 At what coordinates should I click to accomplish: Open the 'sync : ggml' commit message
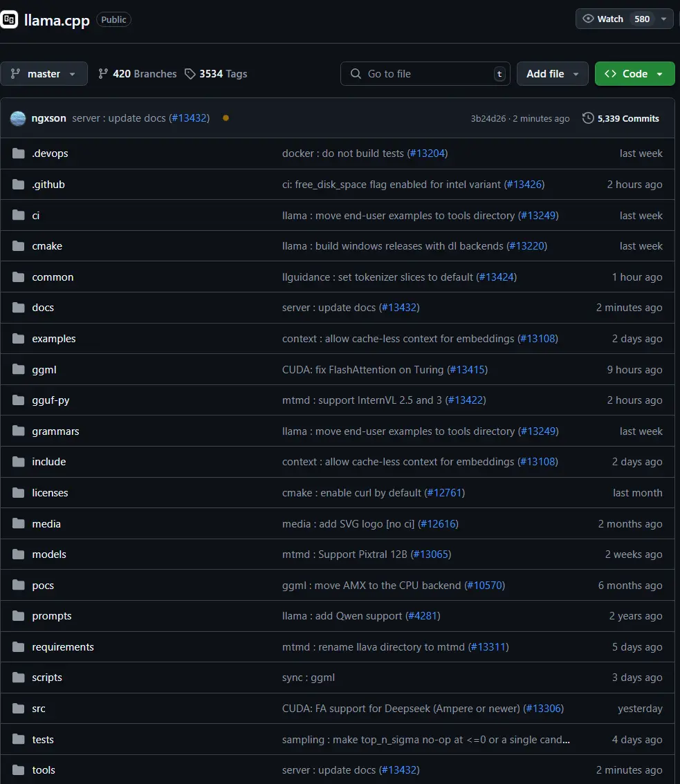309,678
